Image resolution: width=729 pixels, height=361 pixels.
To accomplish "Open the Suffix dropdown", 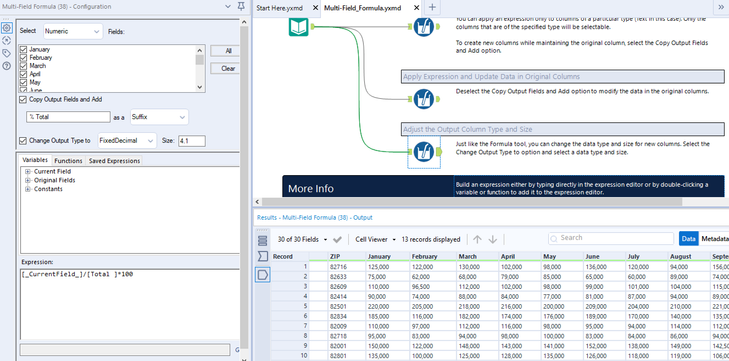I will pos(159,117).
